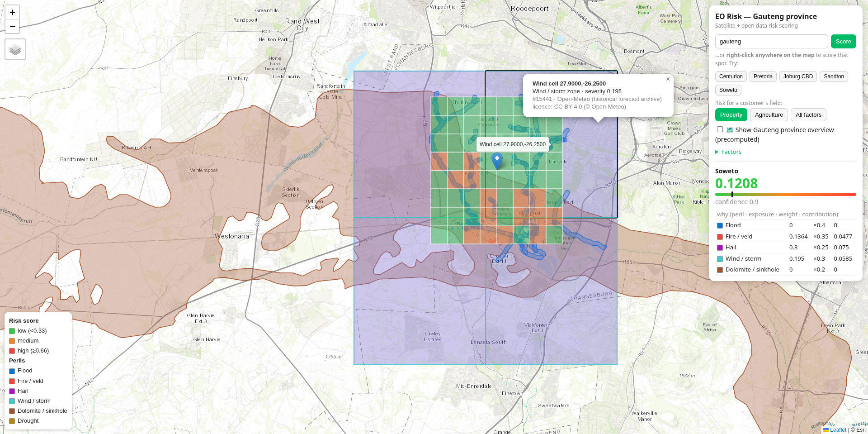Click the Westonaria map label
Image resolution: width=868 pixels, height=434 pixels.
232,236
